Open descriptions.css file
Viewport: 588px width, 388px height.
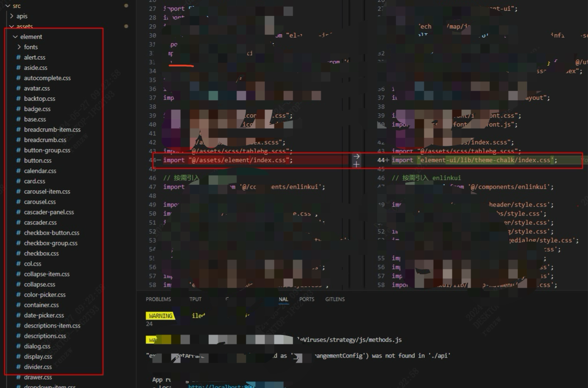pos(45,336)
